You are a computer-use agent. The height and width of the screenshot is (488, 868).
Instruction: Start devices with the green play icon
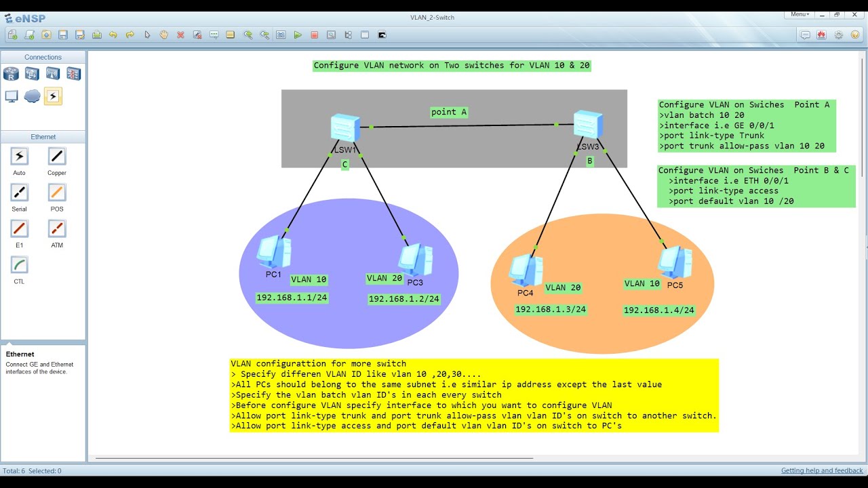(298, 35)
